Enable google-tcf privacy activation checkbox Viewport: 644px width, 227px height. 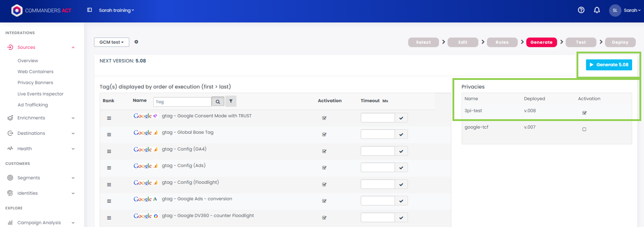[x=584, y=129]
